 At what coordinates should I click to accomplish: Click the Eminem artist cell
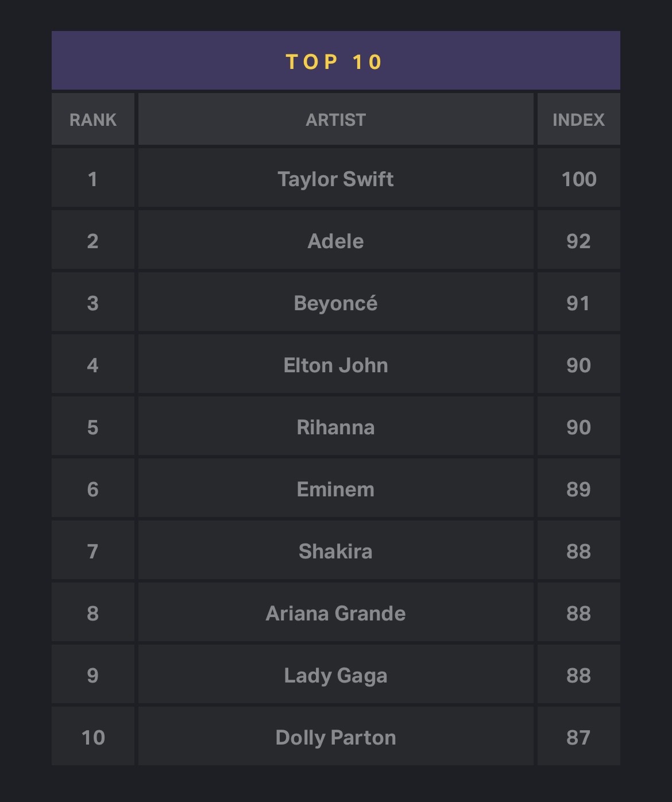click(336, 489)
